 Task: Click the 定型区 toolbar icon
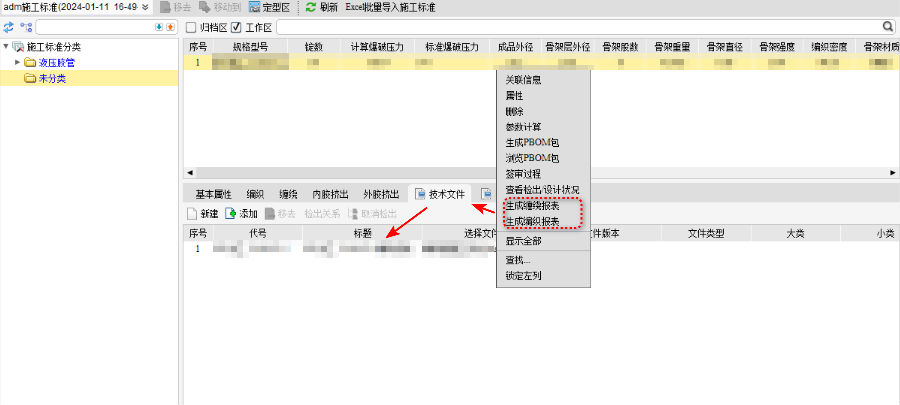255,7
